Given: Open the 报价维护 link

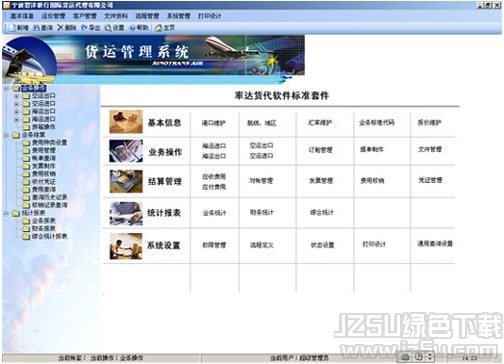Looking at the screenshot, I should 430,122.
